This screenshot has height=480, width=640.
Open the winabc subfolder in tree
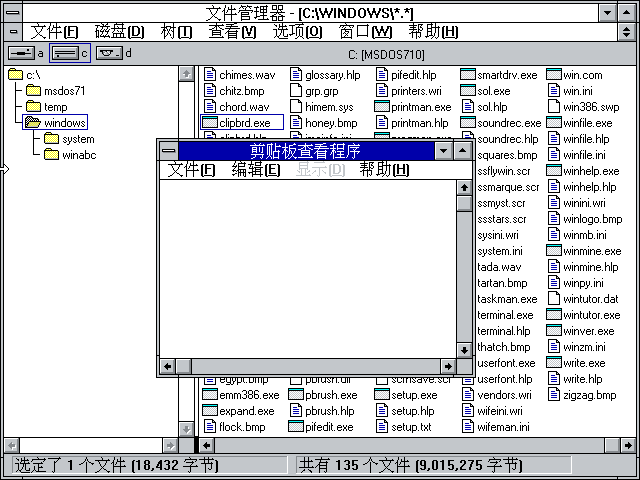pos(70,155)
